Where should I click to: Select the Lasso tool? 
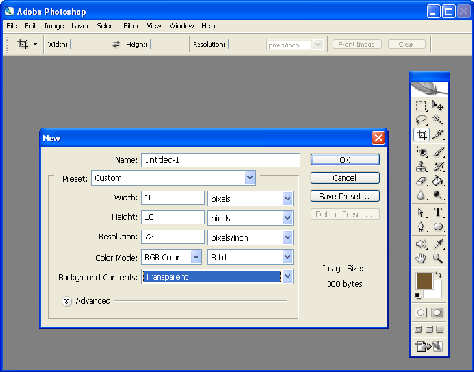point(421,120)
